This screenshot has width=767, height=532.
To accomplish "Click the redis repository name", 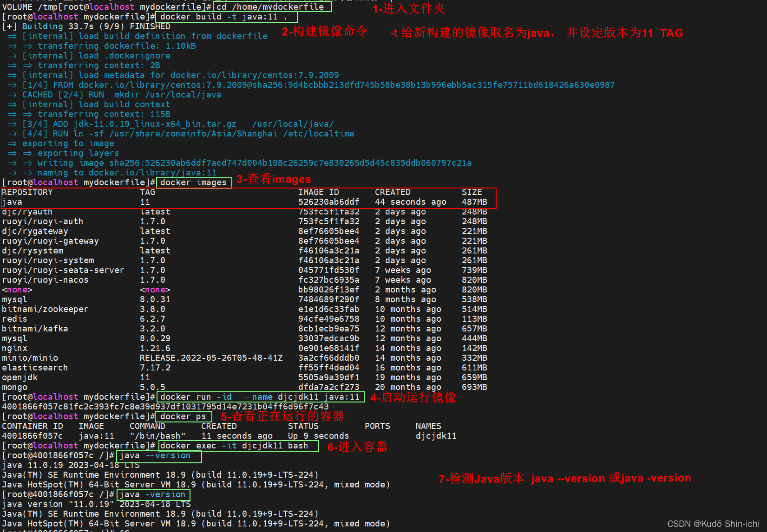I will coord(14,319).
